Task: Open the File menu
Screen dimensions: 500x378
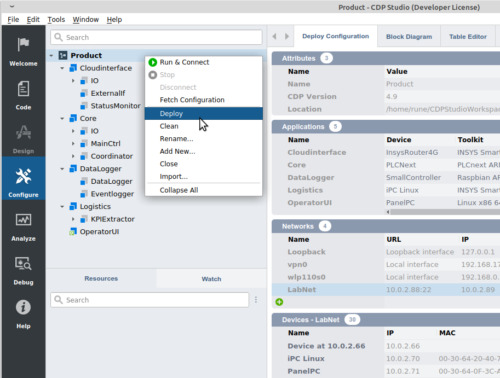Action: pyautogui.click(x=13, y=20)
